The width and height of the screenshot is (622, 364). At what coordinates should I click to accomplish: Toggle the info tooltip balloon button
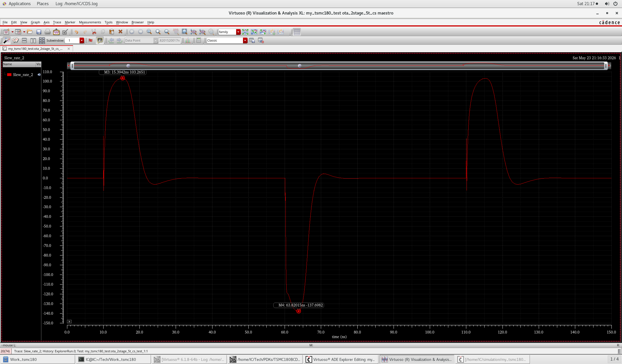pyautogui.click(x=100, y=40)
